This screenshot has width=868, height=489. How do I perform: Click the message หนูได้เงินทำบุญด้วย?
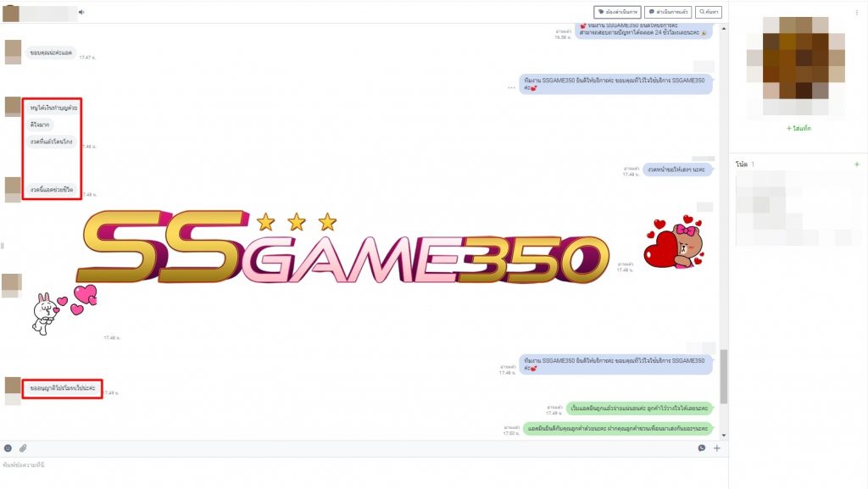(x=53, y=108)
